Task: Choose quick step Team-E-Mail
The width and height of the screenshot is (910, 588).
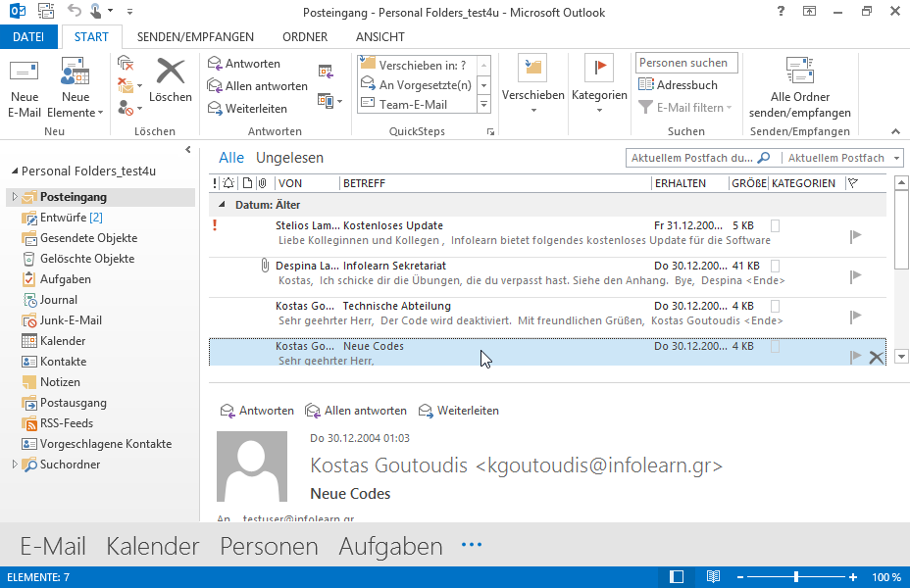Action: click(x=417, y=105)
